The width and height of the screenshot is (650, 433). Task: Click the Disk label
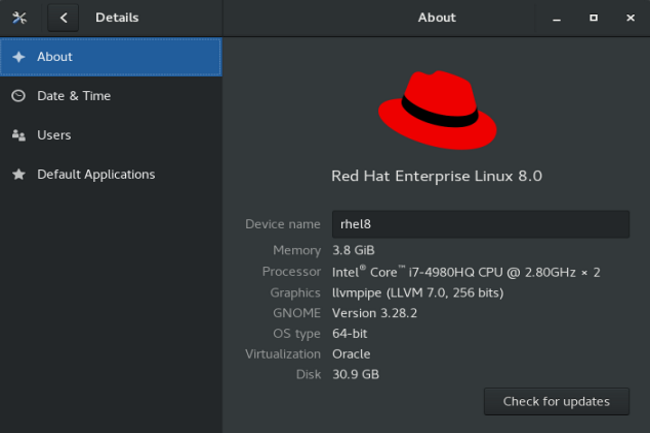click(308, 375)
